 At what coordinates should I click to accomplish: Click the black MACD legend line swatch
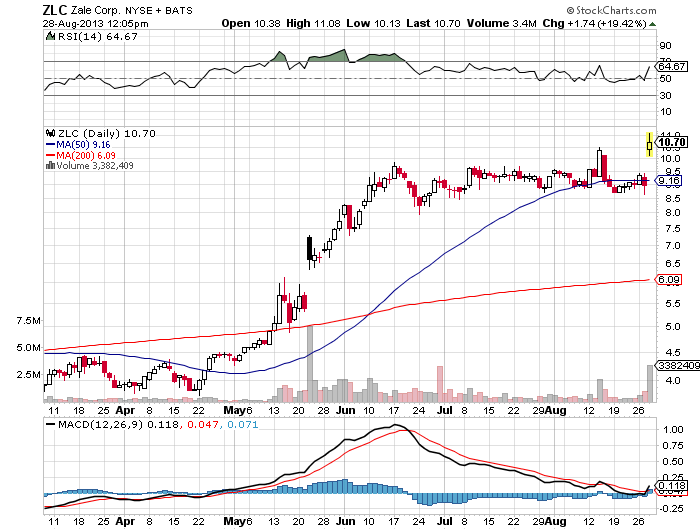[x=50, y=424]
